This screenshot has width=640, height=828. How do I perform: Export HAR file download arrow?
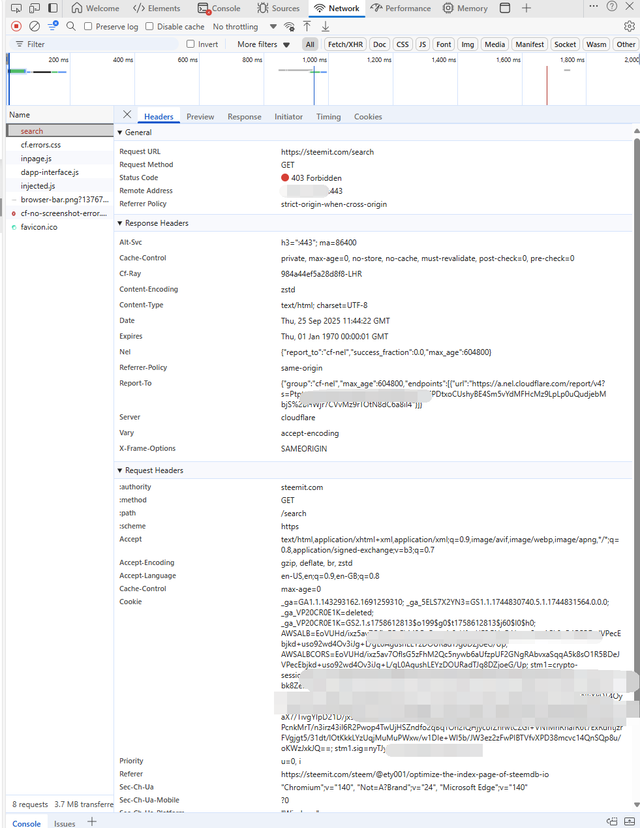325,26
